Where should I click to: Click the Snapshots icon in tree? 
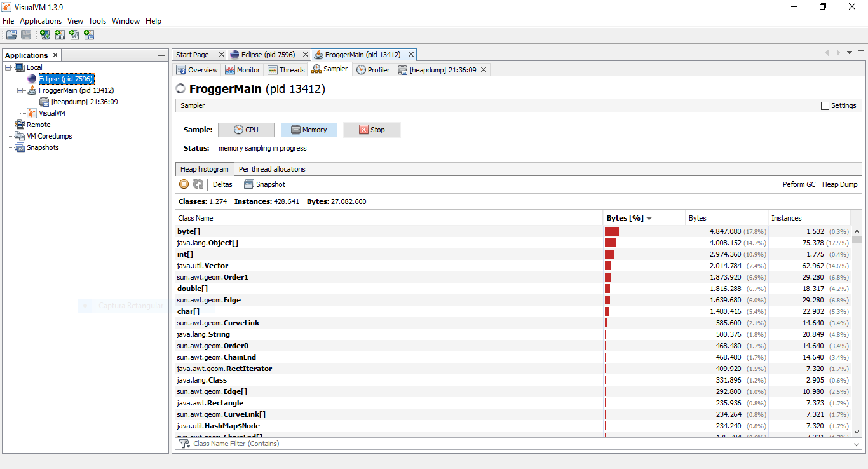[x=20, y=147]
